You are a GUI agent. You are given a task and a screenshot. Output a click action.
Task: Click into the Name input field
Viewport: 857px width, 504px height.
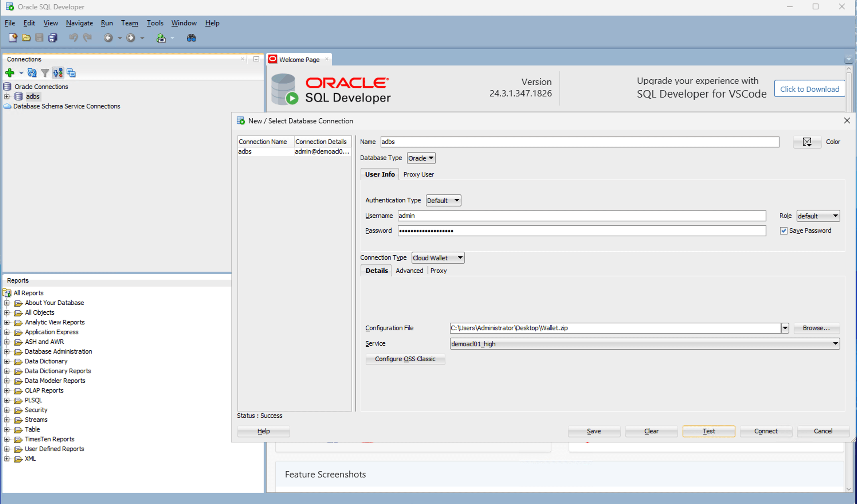579,142
